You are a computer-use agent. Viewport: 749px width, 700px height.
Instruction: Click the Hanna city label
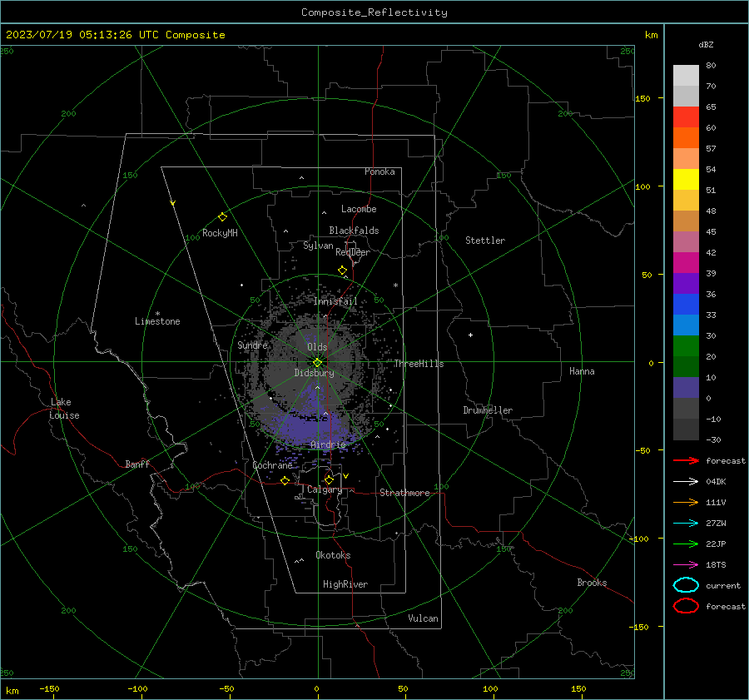coord(582,371)
